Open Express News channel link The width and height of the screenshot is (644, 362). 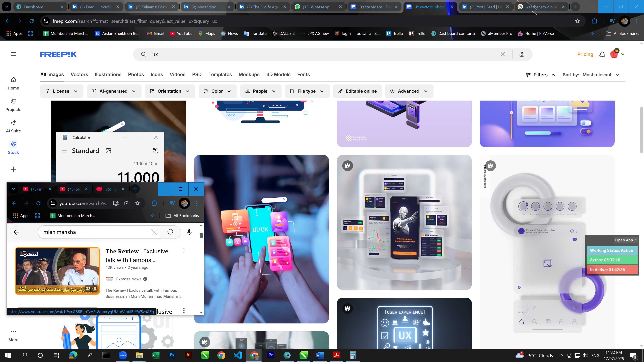(x=129, y=279)
